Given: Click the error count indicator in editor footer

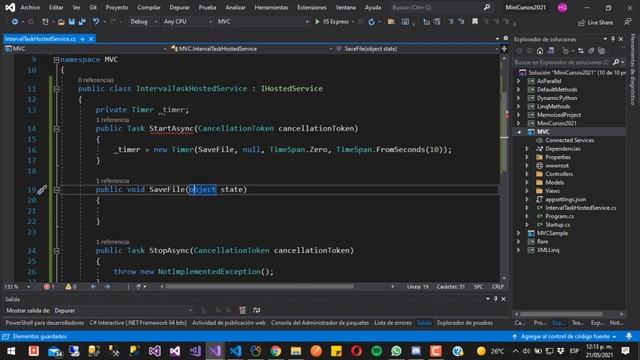Looking at the screenshot, I should pyautogui.click(x=49, y=287).
